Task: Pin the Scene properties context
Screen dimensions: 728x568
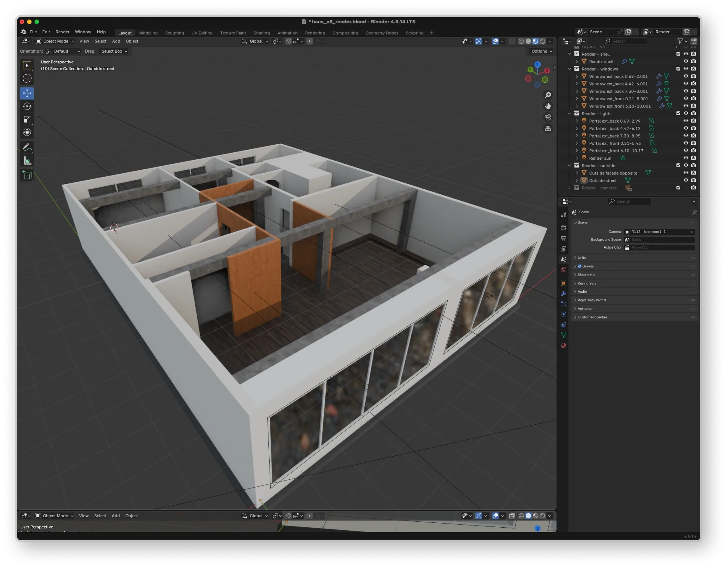Action: tap(694, 212)
